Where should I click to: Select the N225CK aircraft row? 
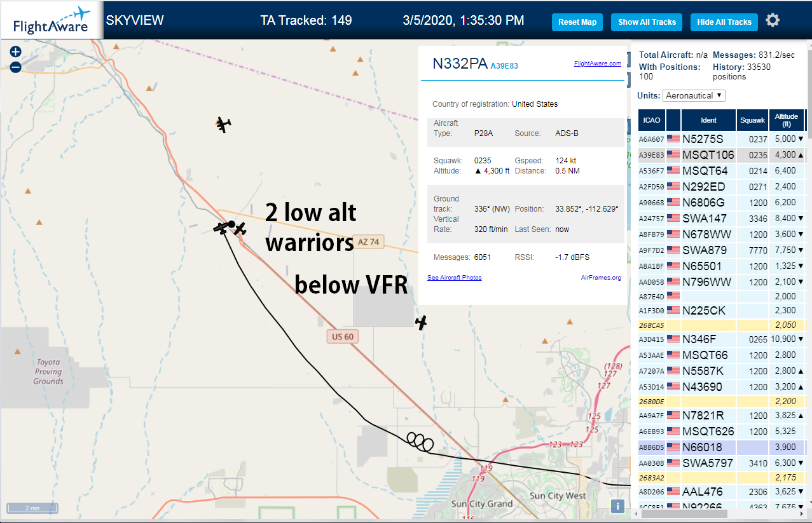point(722,310)
